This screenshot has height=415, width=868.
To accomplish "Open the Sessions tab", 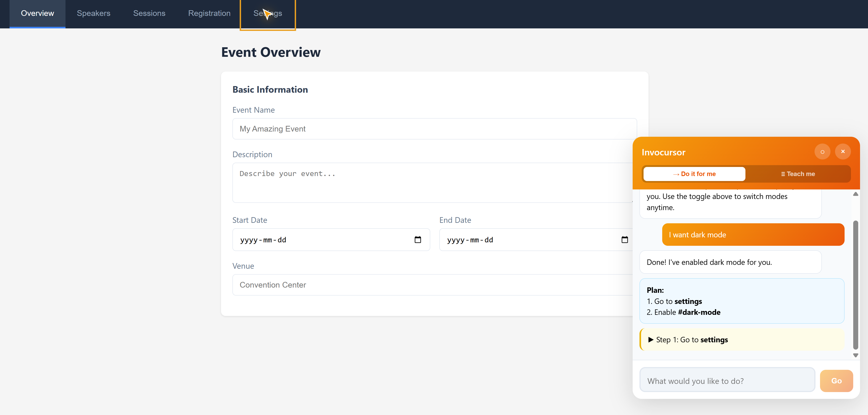I will click(149, 13).
